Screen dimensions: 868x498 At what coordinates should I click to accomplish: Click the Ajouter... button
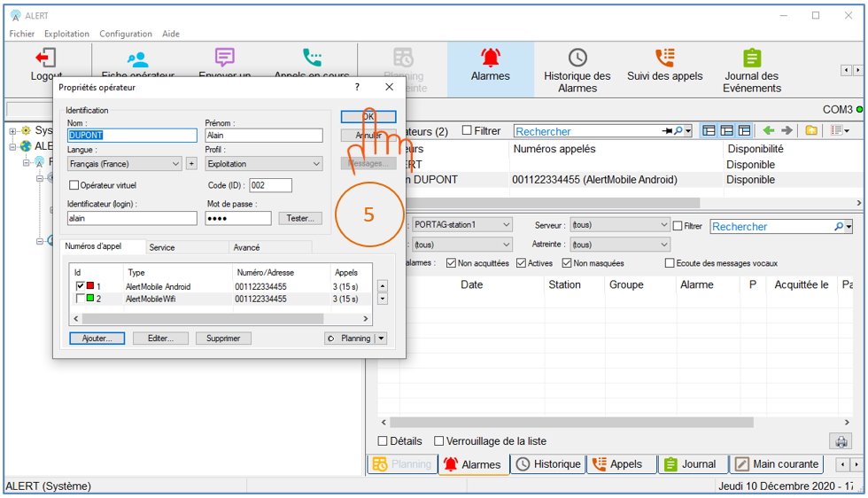(97, 338)
